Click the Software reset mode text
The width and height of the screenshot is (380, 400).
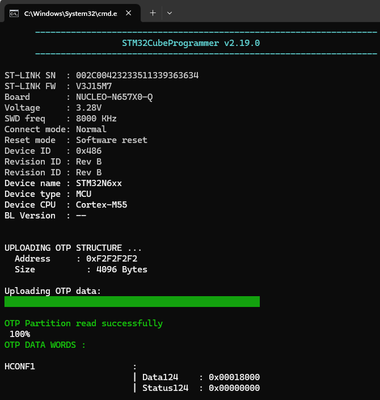pos(111,140)
